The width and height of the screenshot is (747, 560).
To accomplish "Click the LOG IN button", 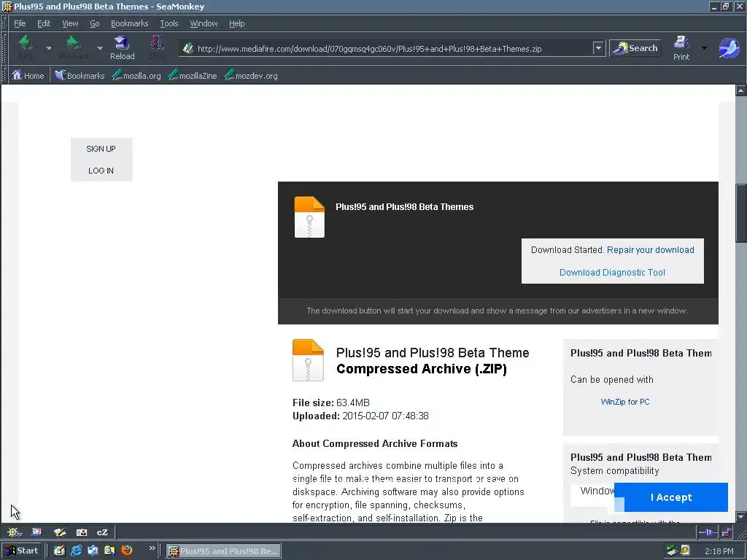I will pyautogui.click(x=101, y=171).
